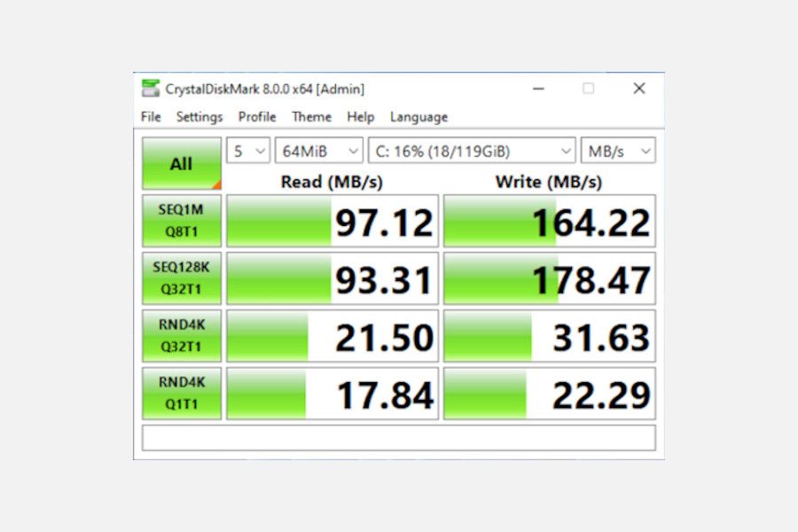The image size is (798, 532).
Task: Start the RND4K Q1T1 test
Action: tap(181, 392)
